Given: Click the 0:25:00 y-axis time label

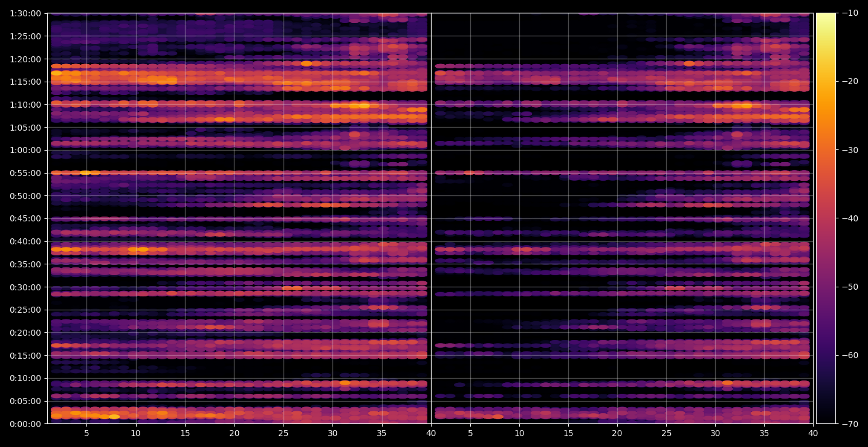Looking at the screenshot, I should (x=25, y=310).
